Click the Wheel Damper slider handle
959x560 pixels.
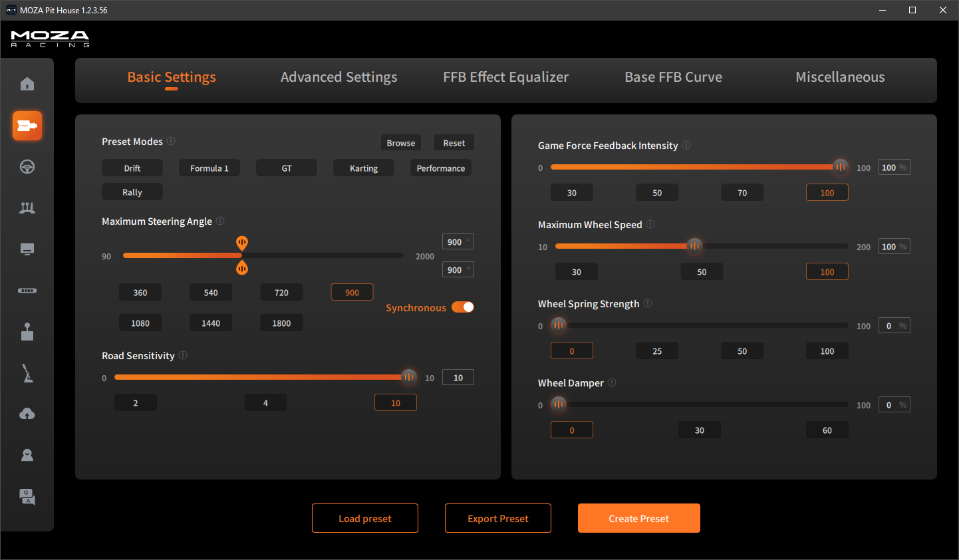point(559,404)
